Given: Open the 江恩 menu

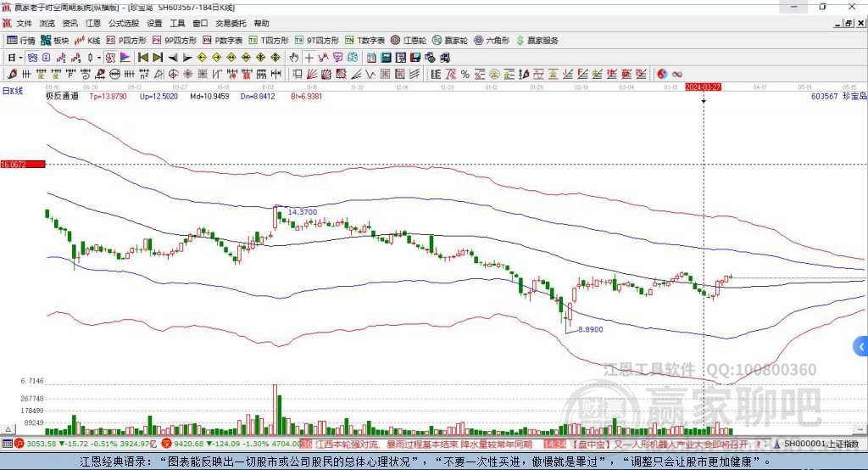Looking at the screenshot, I should click(x=93, y=23).
